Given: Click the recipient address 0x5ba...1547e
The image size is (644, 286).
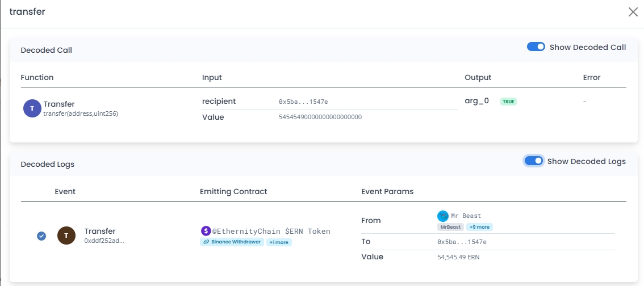Looking at the screenshot, I should click(303, 102).
